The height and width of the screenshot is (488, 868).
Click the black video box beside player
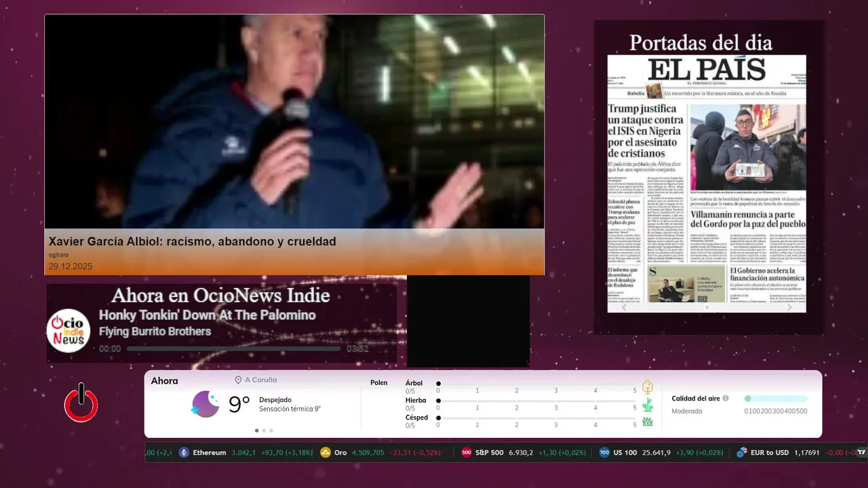468,321
